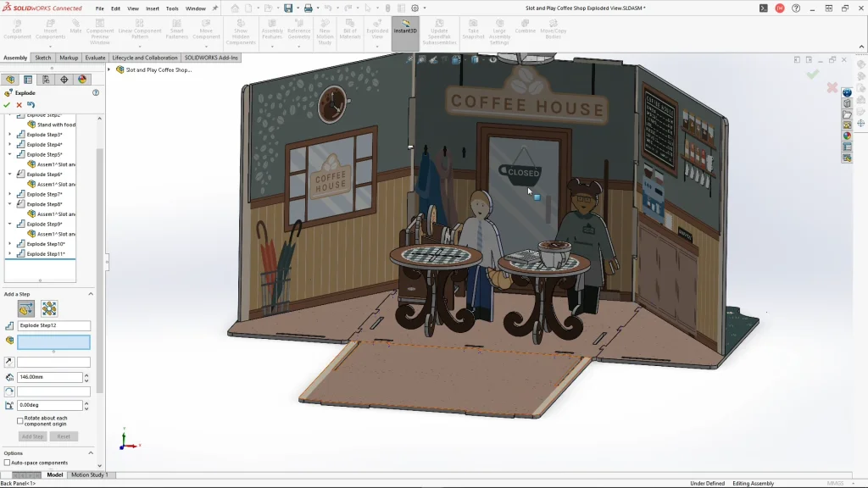Click the undo arrow in the Explode panel

(x=31, y=105)
